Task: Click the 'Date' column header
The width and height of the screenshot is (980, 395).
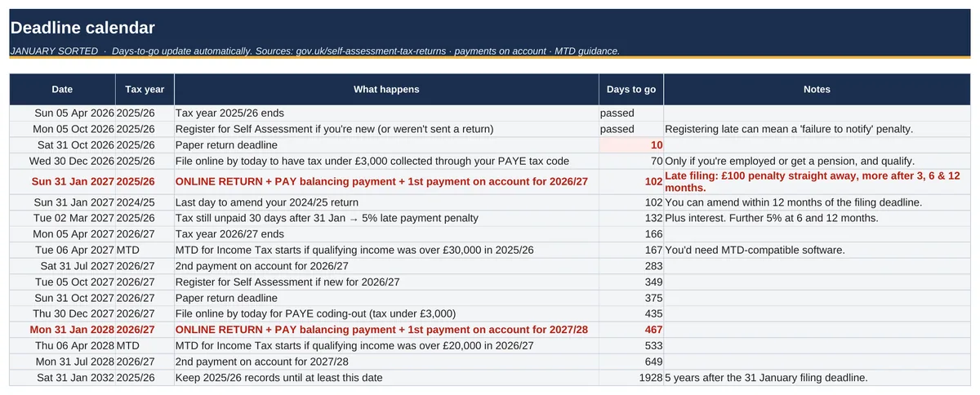Action: (x=62, y=90)
